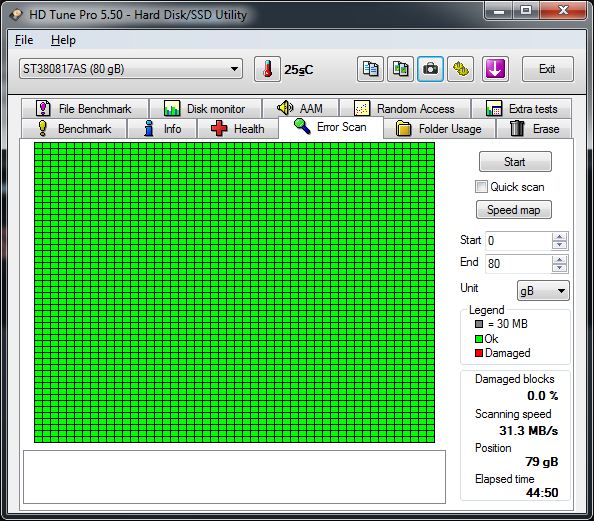Expand the Unit gB dropdown
Image resolution: width=594 pixels, height=521 pixels.
(543, 291)
